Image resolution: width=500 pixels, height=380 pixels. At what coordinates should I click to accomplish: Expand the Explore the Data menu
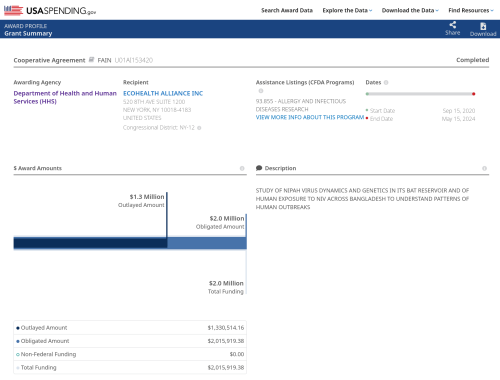tap(347, 10)
